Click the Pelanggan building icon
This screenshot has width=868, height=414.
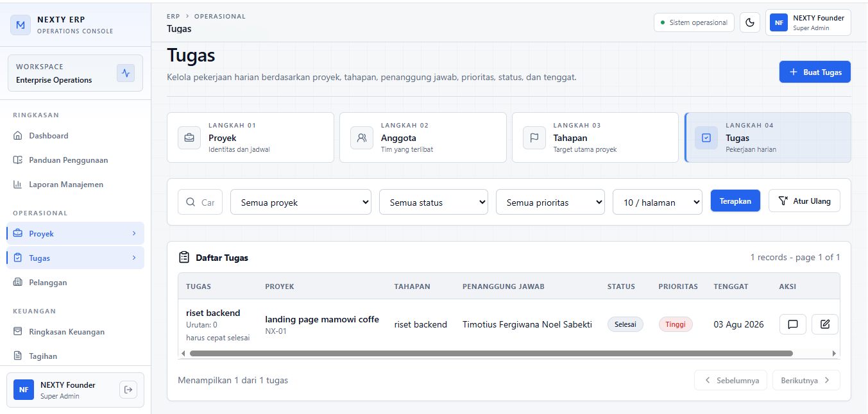coord(17,283)
